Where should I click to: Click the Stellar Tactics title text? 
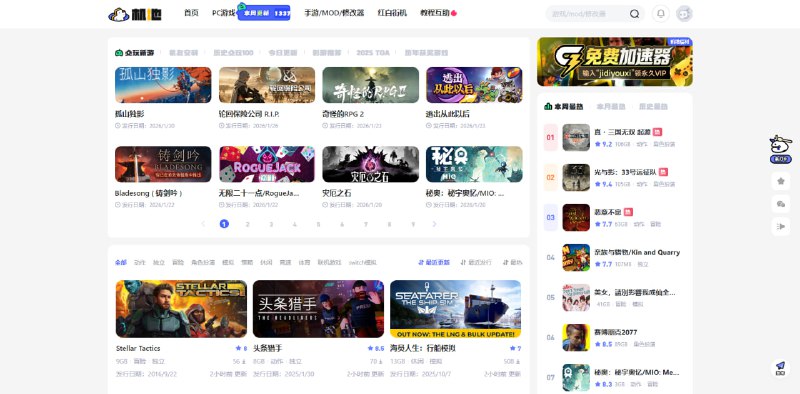138,348
